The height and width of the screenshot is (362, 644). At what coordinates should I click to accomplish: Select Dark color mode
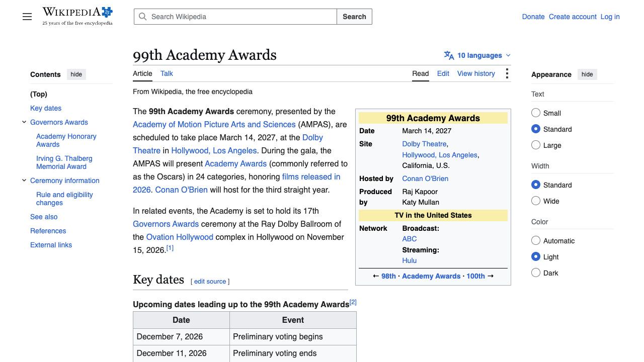[536, 273]
